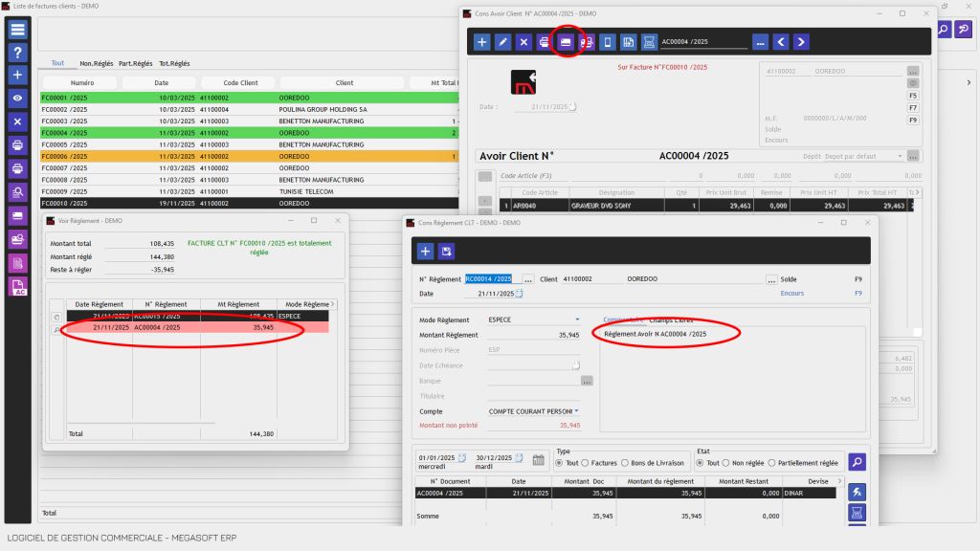The width and height of the screenshot is (980, 551).
Task: Open the Champs Libres tab in the Règlement window
Action: click(671, 320)
